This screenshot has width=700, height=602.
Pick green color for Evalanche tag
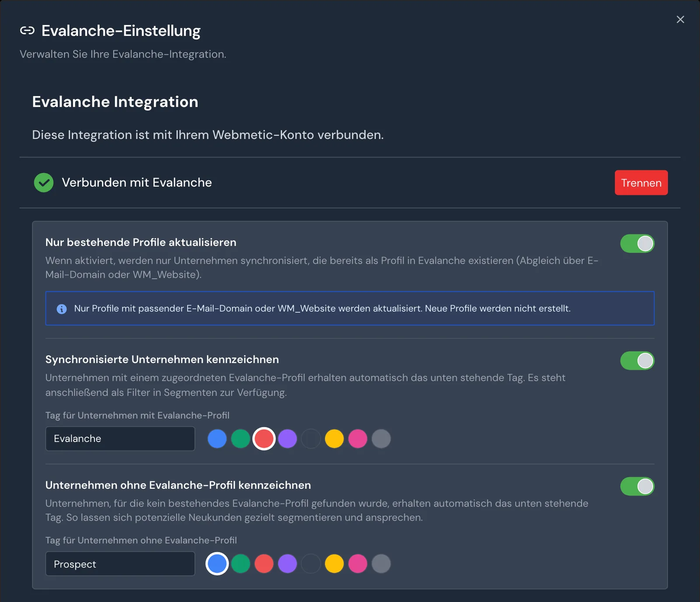241,438
